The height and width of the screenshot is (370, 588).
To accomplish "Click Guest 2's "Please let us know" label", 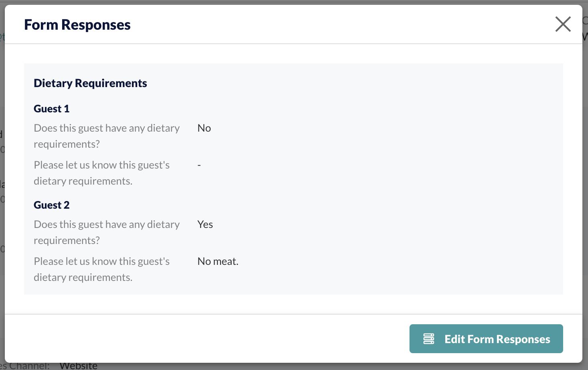I will [x=102, y=269].
